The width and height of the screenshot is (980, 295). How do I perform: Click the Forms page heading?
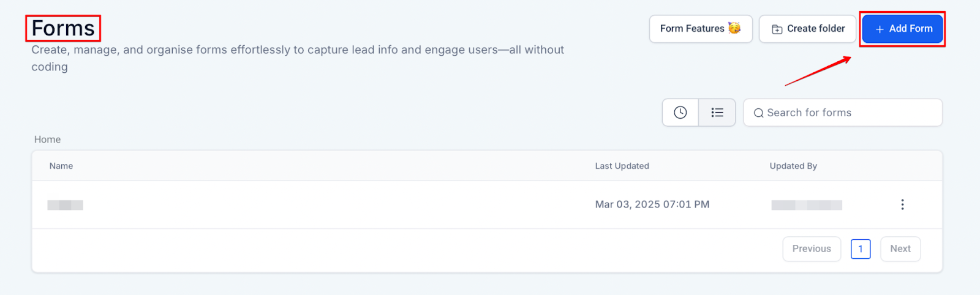[x=63, y=28]
